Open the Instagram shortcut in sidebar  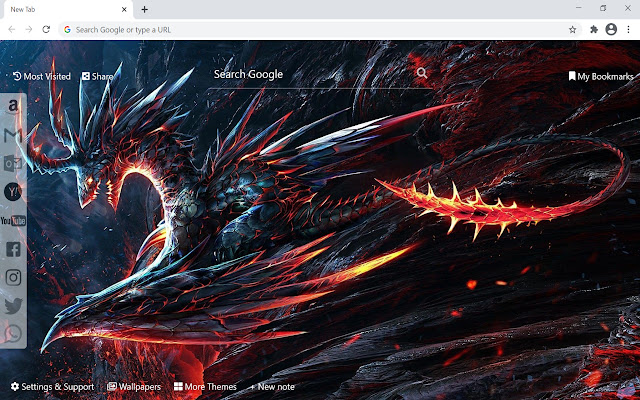[13, 278]
